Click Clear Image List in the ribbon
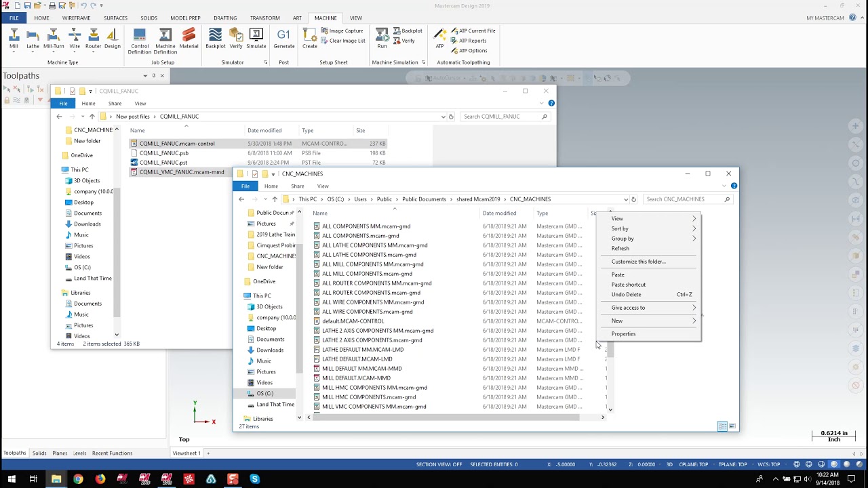The height and width of the screenshot is (488, 868). 342,41
